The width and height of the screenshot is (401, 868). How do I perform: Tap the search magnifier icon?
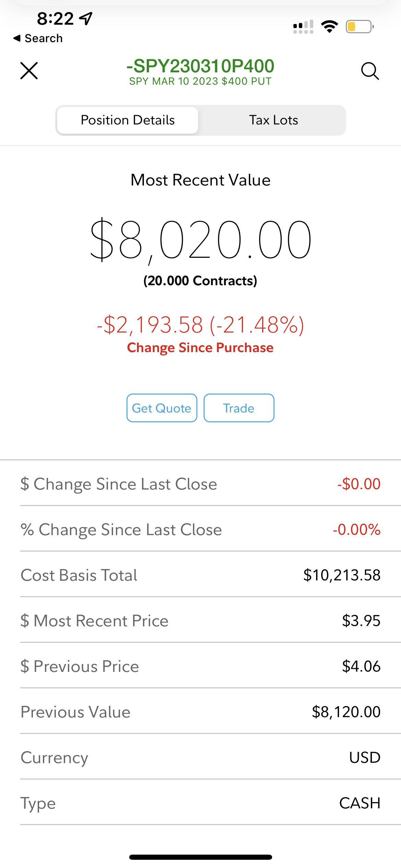[370, 71]
